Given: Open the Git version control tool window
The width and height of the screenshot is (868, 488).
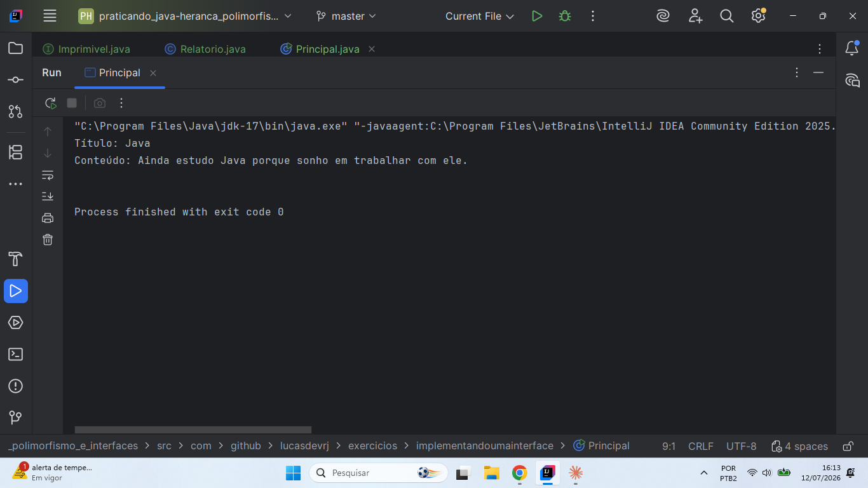Looking at the screenshot, I should (16, 417).
